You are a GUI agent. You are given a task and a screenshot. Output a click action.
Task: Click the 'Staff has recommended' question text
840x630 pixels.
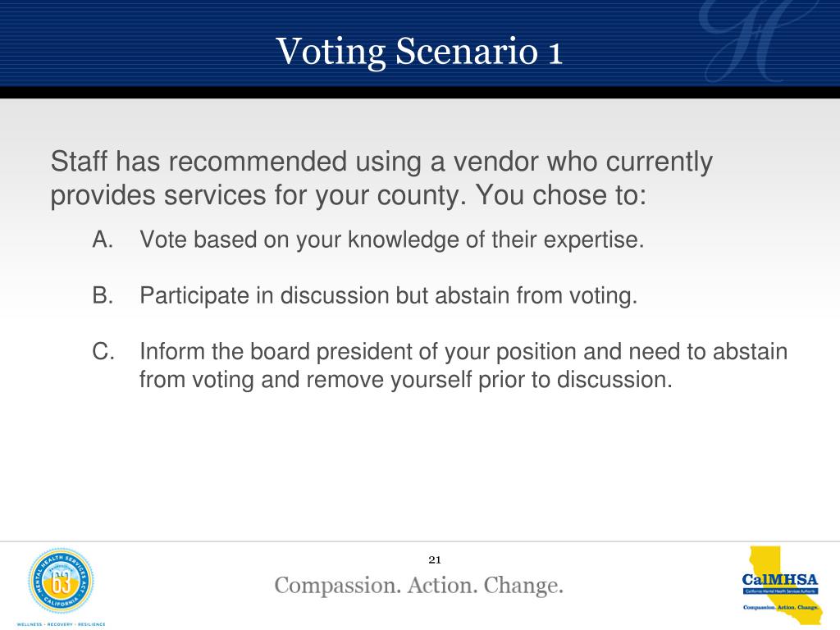381,178
